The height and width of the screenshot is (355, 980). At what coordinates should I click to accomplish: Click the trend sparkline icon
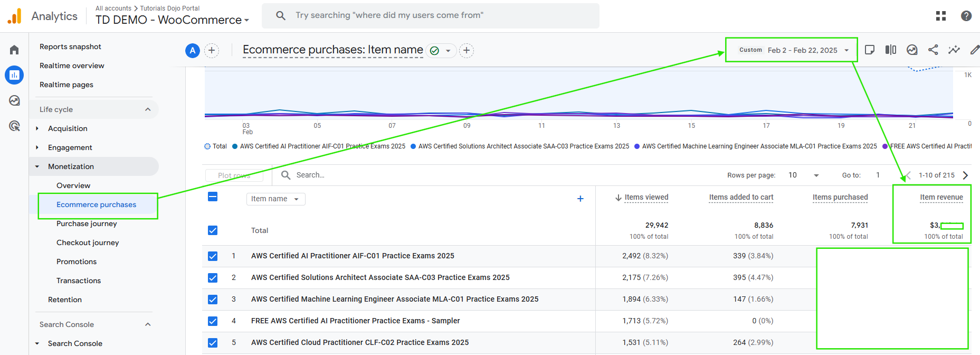(x=954, y=50)
